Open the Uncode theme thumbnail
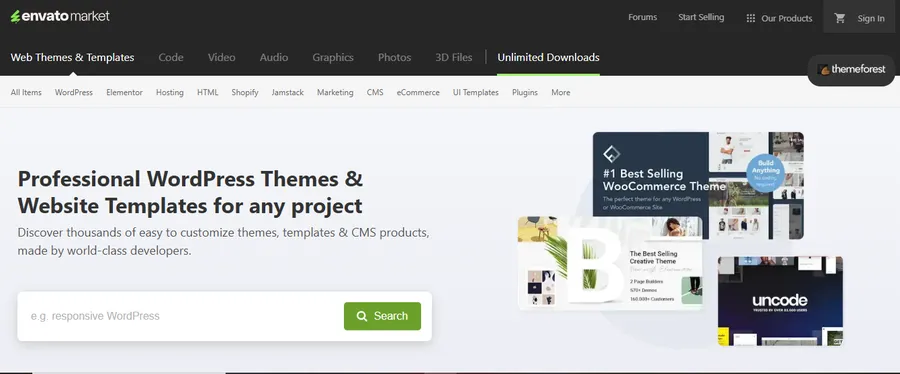Screen dimensions: 900x374 780,301
